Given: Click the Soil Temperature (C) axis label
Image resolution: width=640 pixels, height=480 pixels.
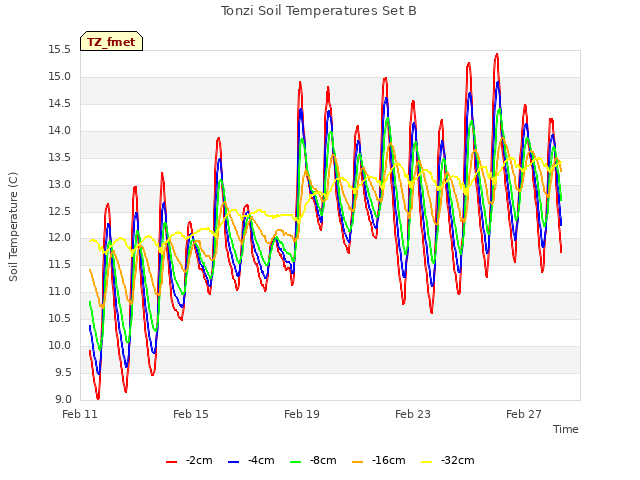Looking at the screenshot, I should (x=13, y=227).
